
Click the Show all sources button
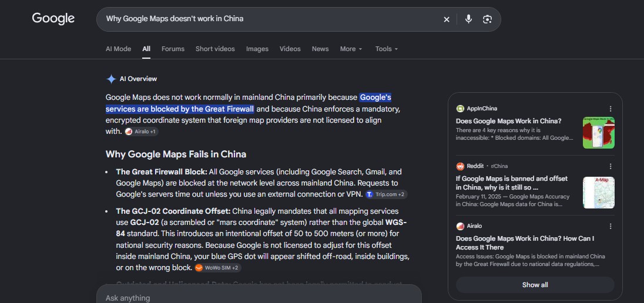pyautogui.click(x=535, y=285)
